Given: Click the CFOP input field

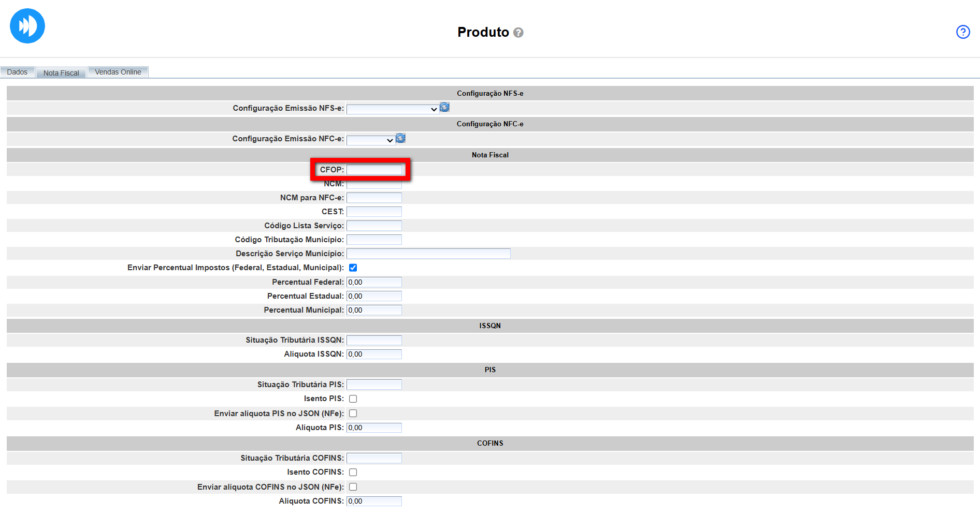Looking at the screenshot, I should coord(374,170).
